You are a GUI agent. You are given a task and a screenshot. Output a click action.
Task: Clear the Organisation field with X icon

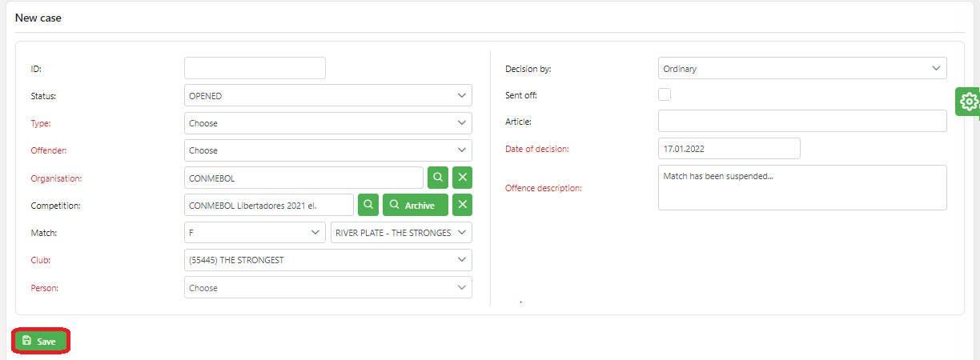click(462, 178)
